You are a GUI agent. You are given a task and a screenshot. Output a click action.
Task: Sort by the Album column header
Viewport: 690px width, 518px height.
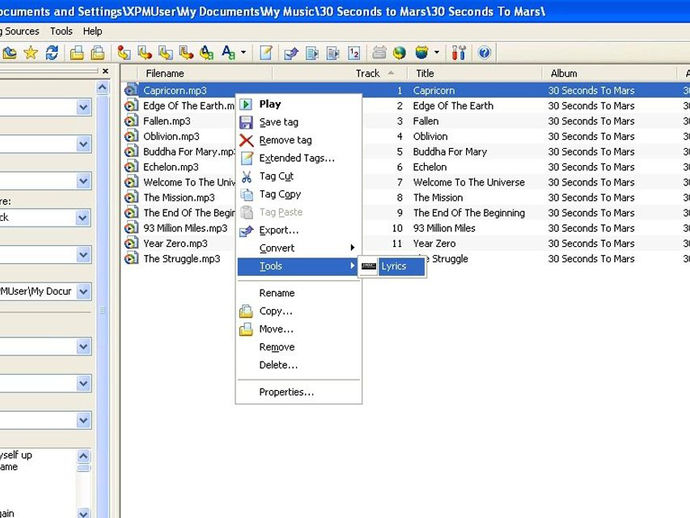(609, 73)
